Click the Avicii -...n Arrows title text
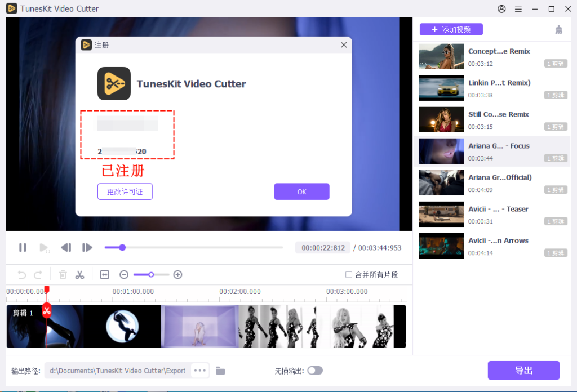Viewport: 577px width, 392px height. click(x=498, y=240)
